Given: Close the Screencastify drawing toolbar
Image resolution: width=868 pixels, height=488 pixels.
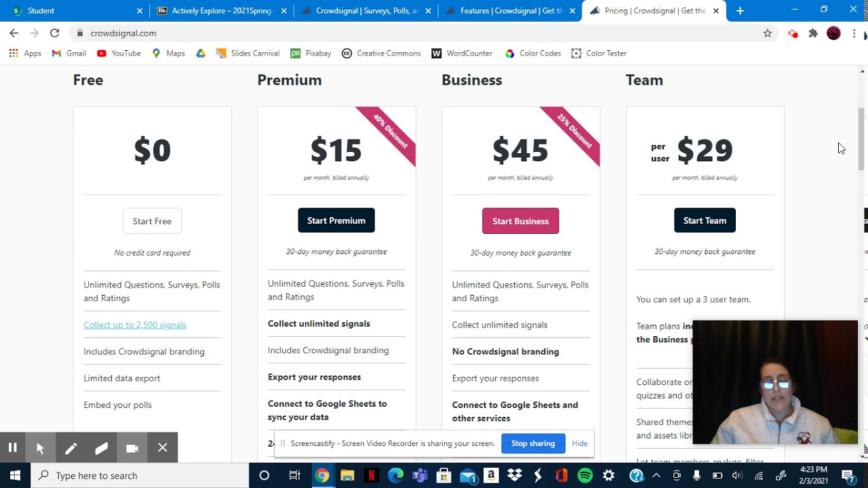Looking at the screenshot, I should click(x=163, y=447).
